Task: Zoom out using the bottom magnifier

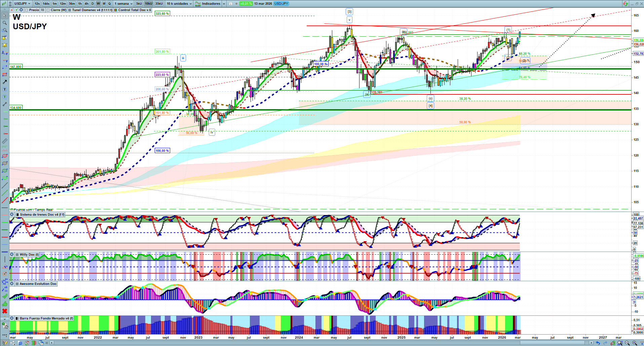Action: [x=627, y=343]
